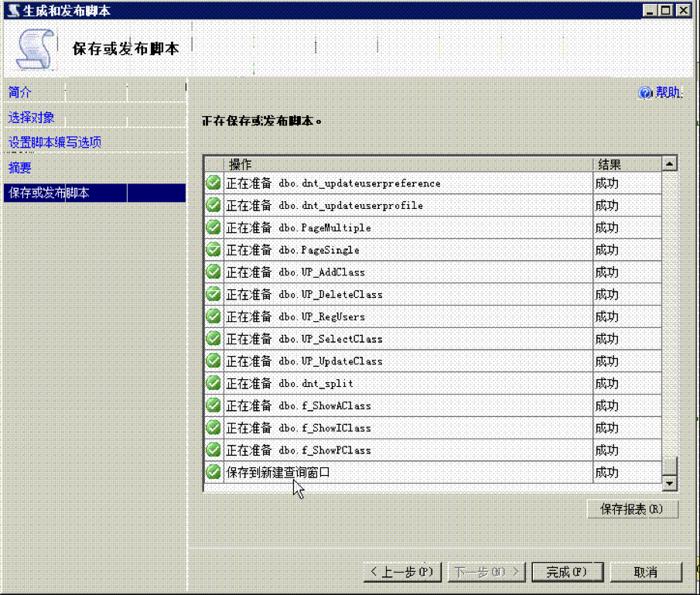700x595 pixels.
Task: Open 设置脚本编写选项 step
Action: pos(55,142)
